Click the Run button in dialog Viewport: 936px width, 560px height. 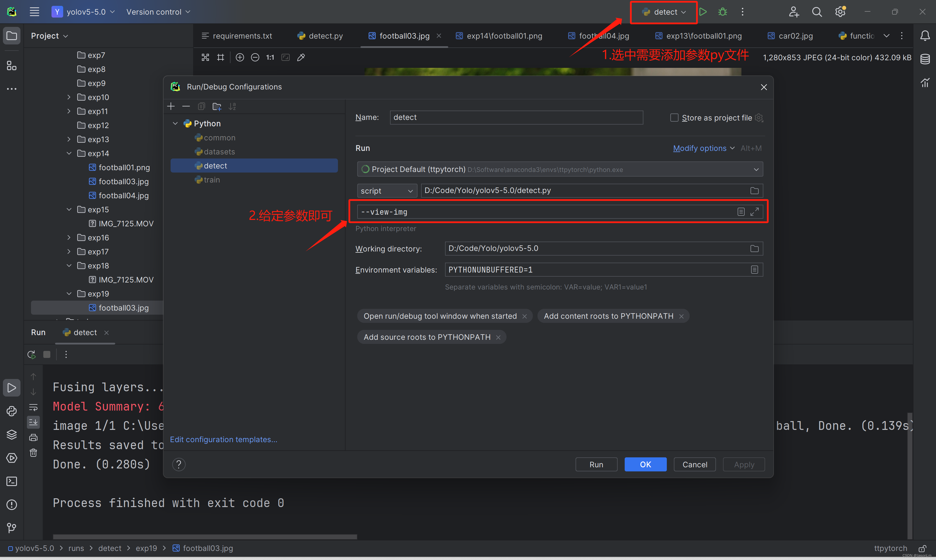click(596, 465)
